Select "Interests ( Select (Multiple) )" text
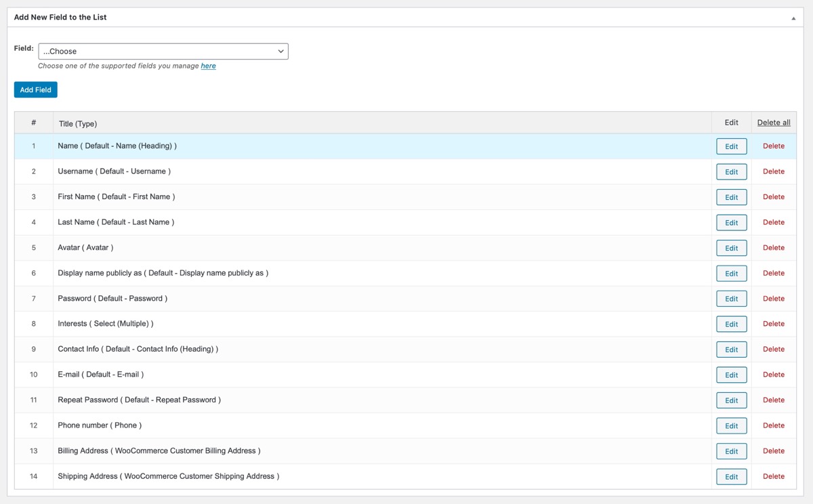 tap(106, 324)
